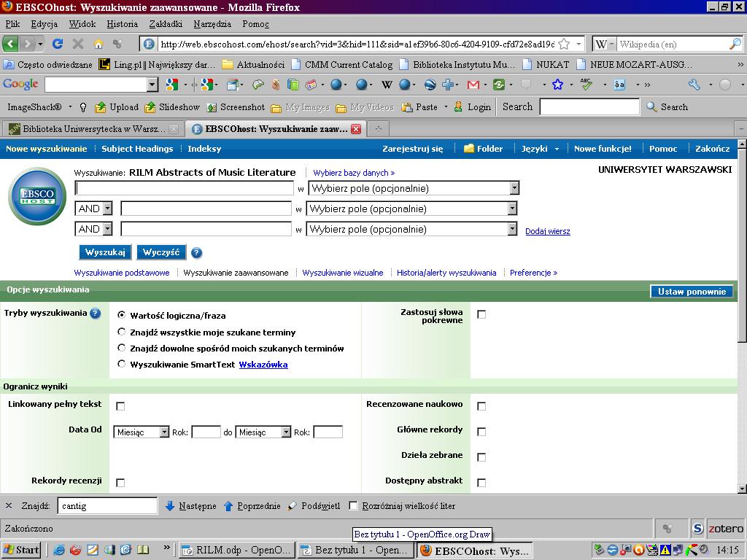Bookmark page with the star icon
This screenshot has height=560, width=747.
[564, 44]
